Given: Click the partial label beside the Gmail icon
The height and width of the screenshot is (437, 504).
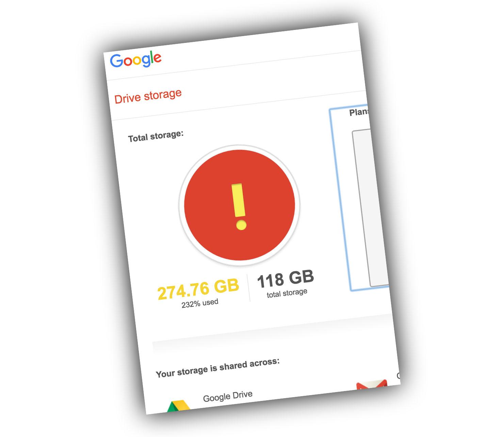Looking at the screenshot, I should coord(398,376).
